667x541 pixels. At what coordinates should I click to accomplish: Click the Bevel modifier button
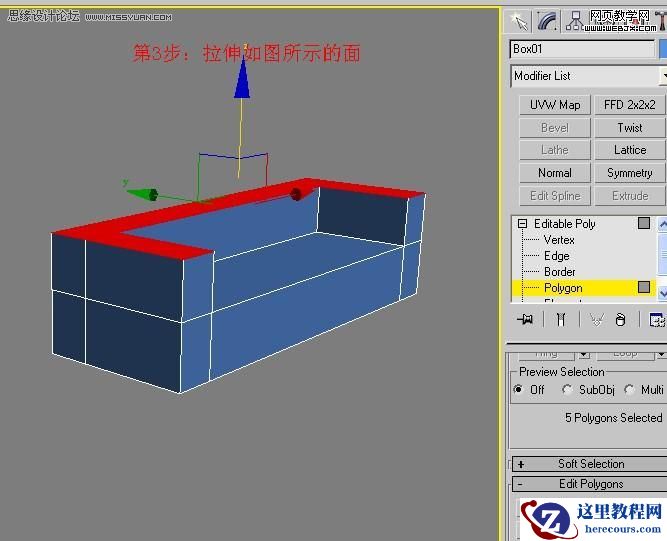[x=555, y=128]
